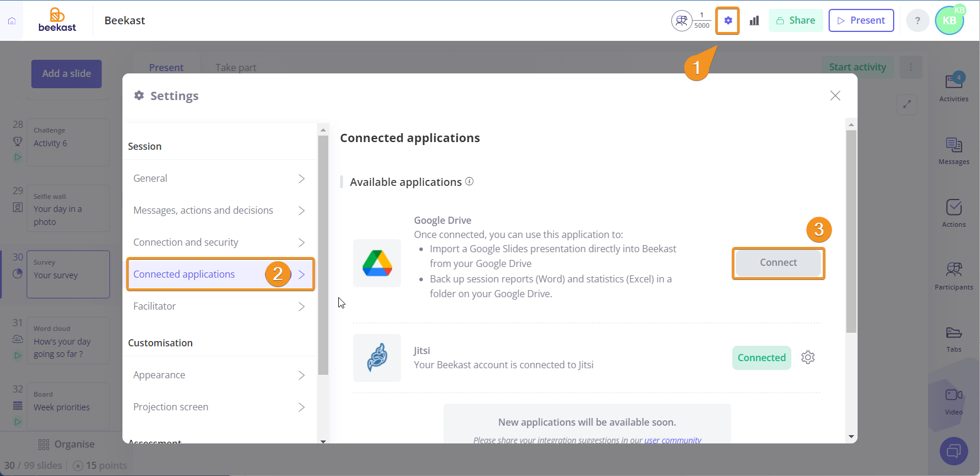Click the expand fullscreen arrows icon
Viewport: 980px width, 476px height.
point(907,105)
